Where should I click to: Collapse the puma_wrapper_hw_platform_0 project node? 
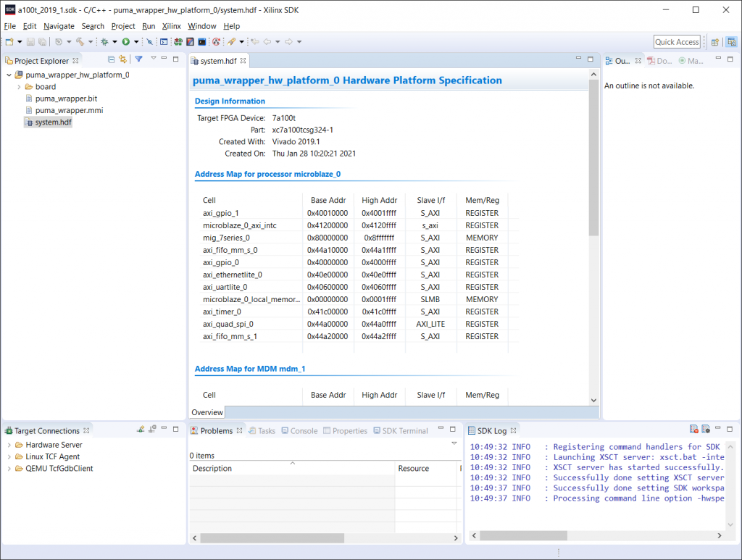tap(7, 75)
